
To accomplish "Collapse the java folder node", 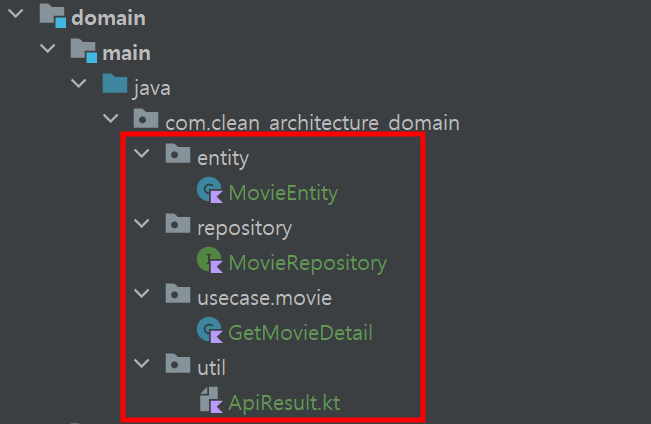I will (x=78, y=83).
